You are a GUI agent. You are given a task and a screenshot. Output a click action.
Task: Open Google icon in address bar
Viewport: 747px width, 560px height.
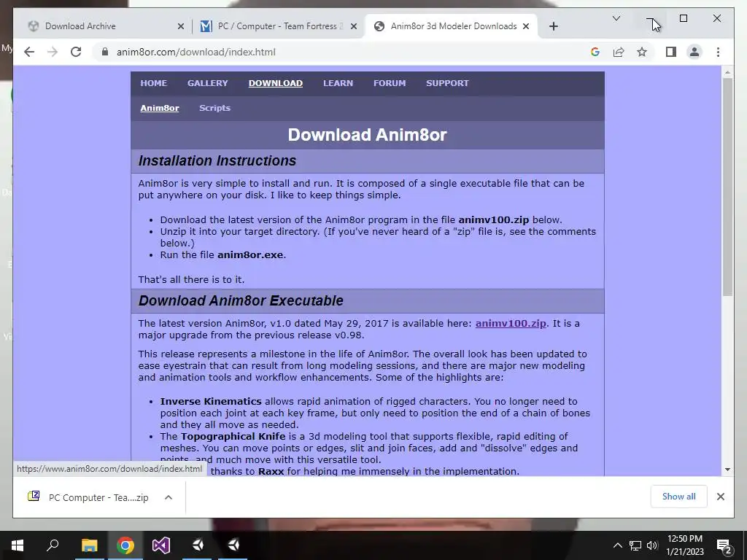point(595,52)
